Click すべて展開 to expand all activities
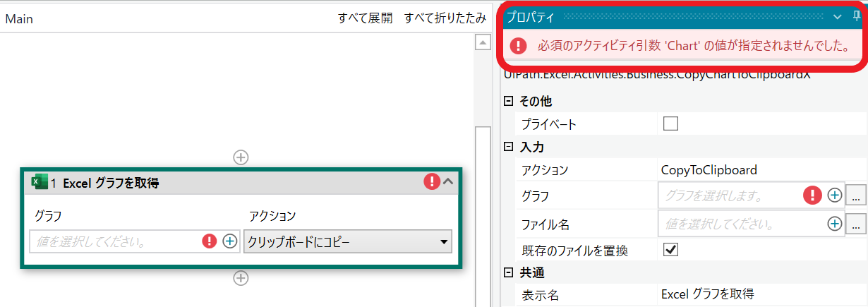 pos(365,19)
